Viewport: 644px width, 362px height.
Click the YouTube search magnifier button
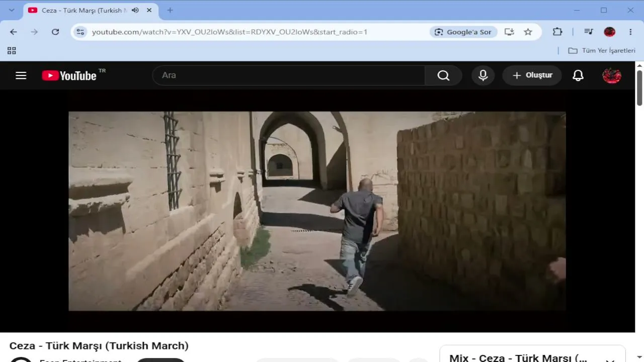443,75
